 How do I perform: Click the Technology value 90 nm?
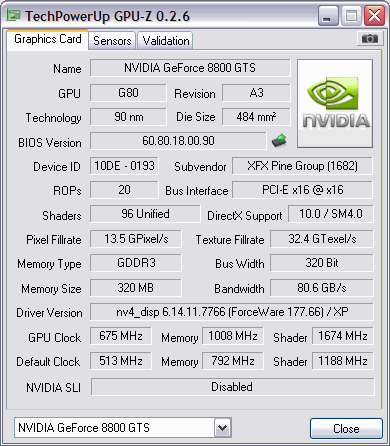pos(128,117)
